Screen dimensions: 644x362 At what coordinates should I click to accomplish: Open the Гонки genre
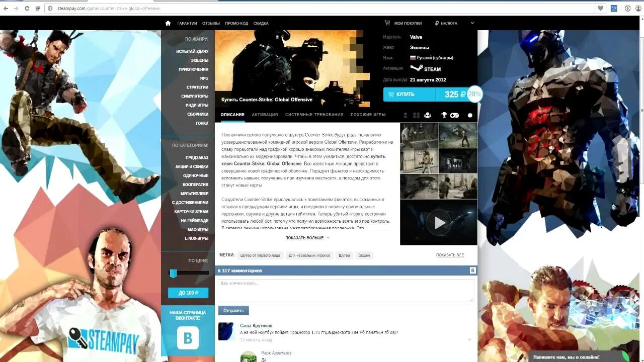pos(202,123)
